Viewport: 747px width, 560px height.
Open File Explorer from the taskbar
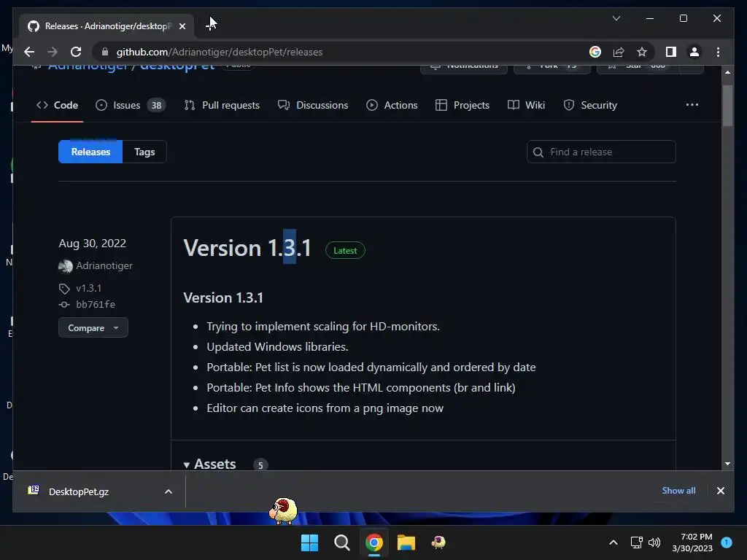click(x=406, y=542)
